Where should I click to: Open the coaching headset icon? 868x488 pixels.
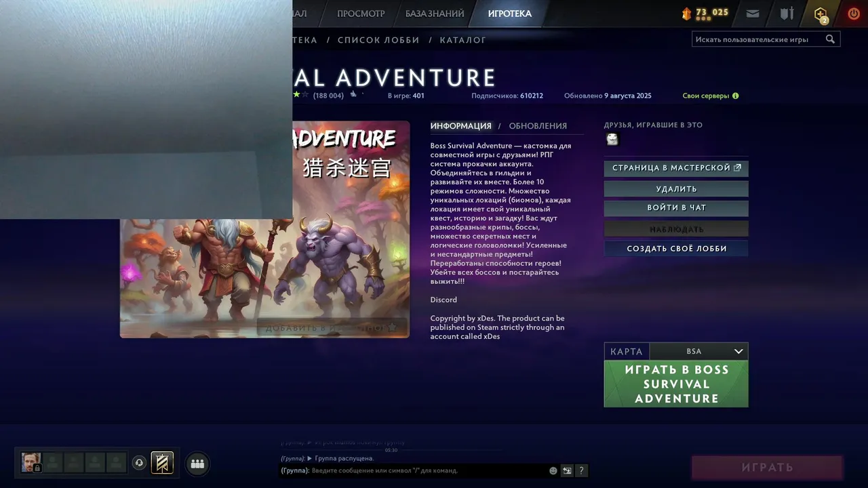(139, 463)
